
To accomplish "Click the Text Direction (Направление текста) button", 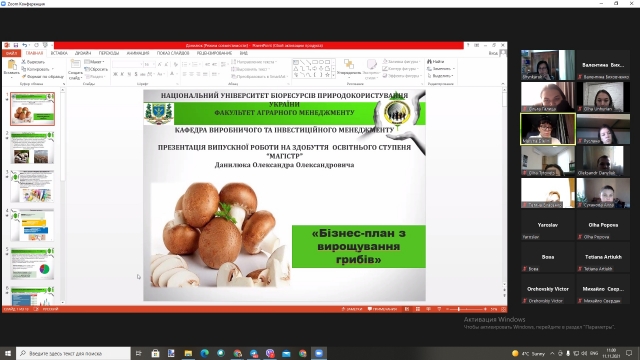I will pyautogui.click(x=253, y=62).
